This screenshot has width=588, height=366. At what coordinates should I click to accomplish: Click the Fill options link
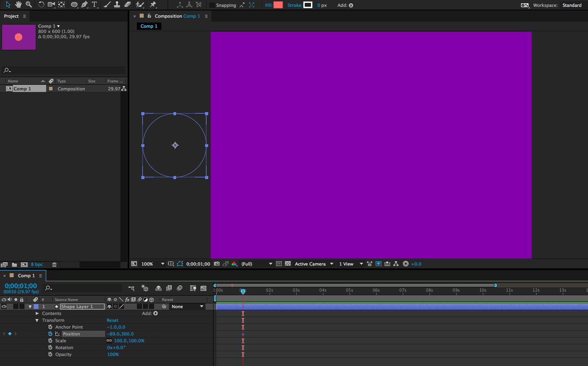pos(269,5)
